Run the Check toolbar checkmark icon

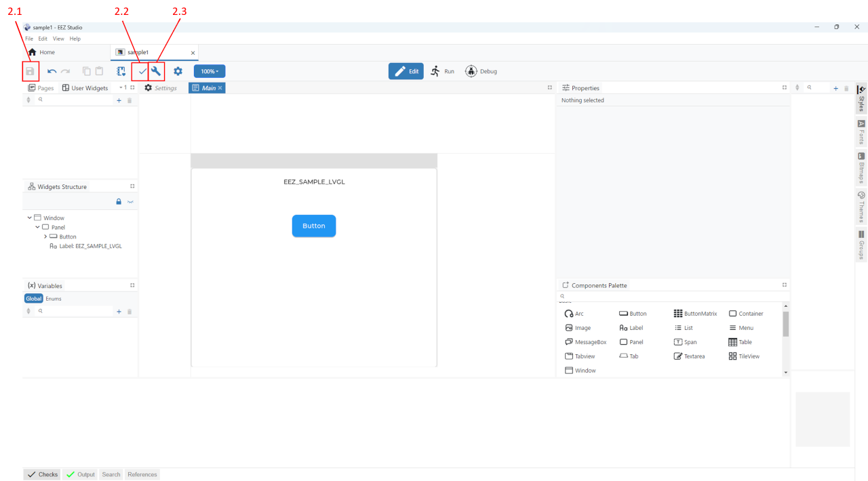[142, 71]
